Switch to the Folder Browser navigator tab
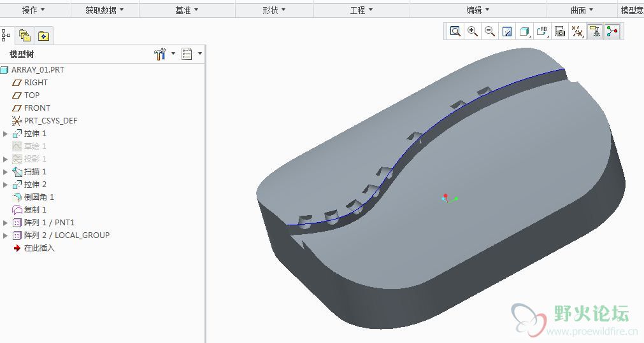This screenshot has width=644, height=343. tap(25, 36)
